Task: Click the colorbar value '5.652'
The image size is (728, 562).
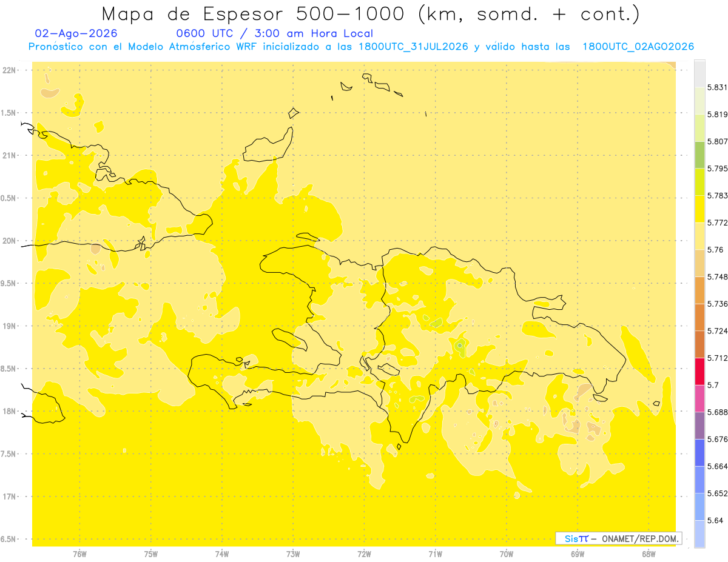Action: [717, 493]
